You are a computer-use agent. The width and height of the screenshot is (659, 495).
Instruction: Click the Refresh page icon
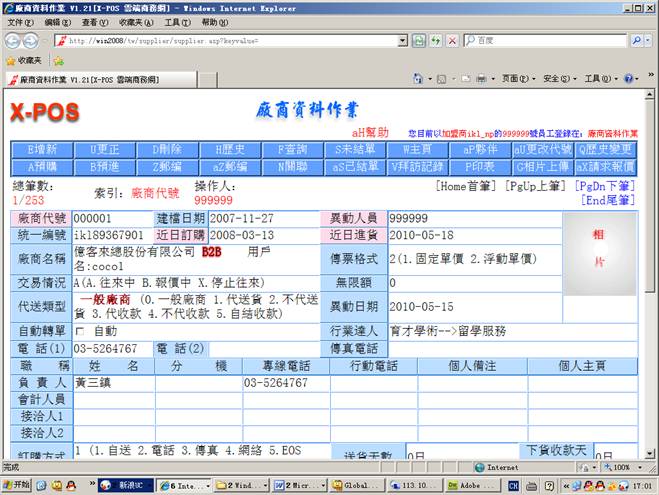click(x=435, y=41)
